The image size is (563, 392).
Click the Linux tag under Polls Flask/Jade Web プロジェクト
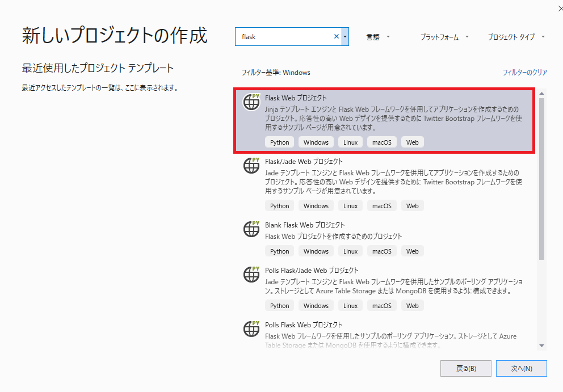point(350,306)
